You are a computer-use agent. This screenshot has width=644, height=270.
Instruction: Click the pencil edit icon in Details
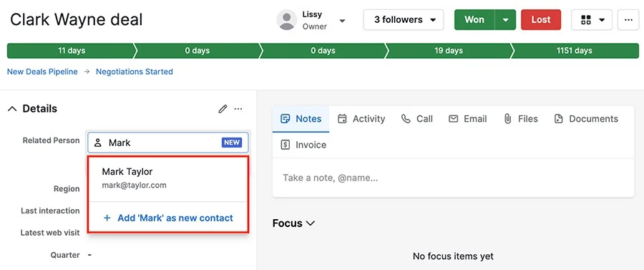tap(223, 109)
